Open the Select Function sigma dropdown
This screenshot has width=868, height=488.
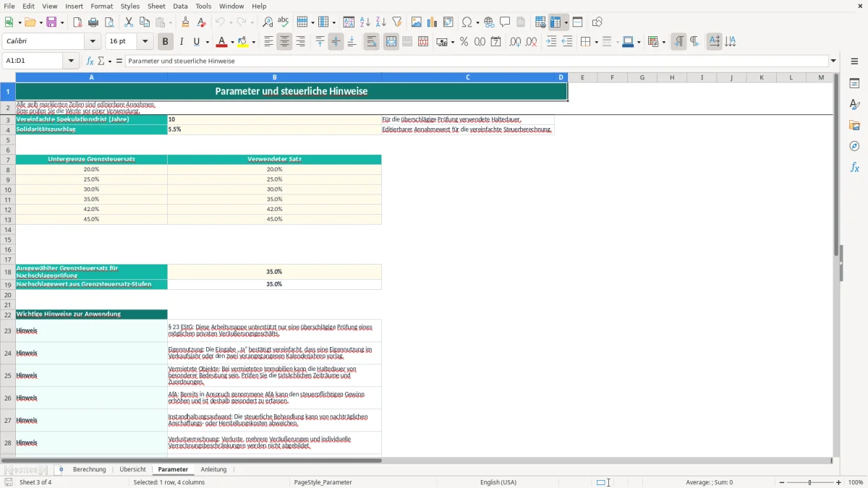[109, 61]
